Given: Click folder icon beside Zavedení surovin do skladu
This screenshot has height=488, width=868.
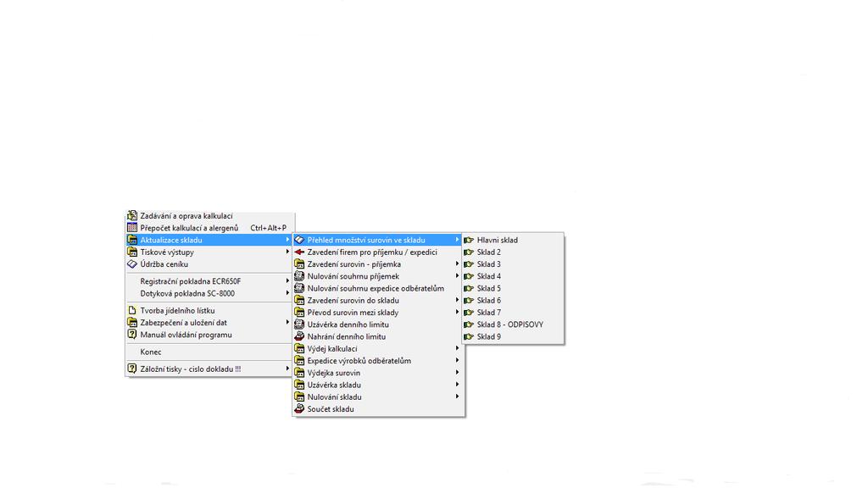Looking at the screenshot, I should (299, 301).
